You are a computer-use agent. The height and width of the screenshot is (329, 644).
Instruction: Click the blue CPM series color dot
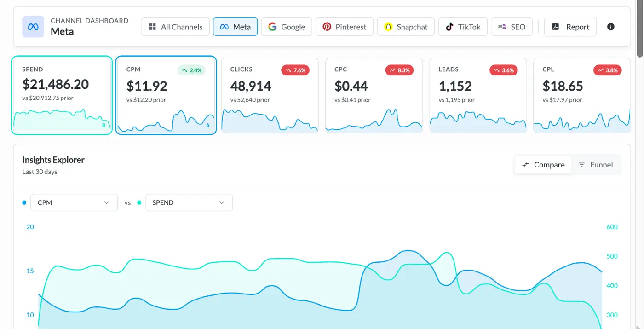[24, 202]
